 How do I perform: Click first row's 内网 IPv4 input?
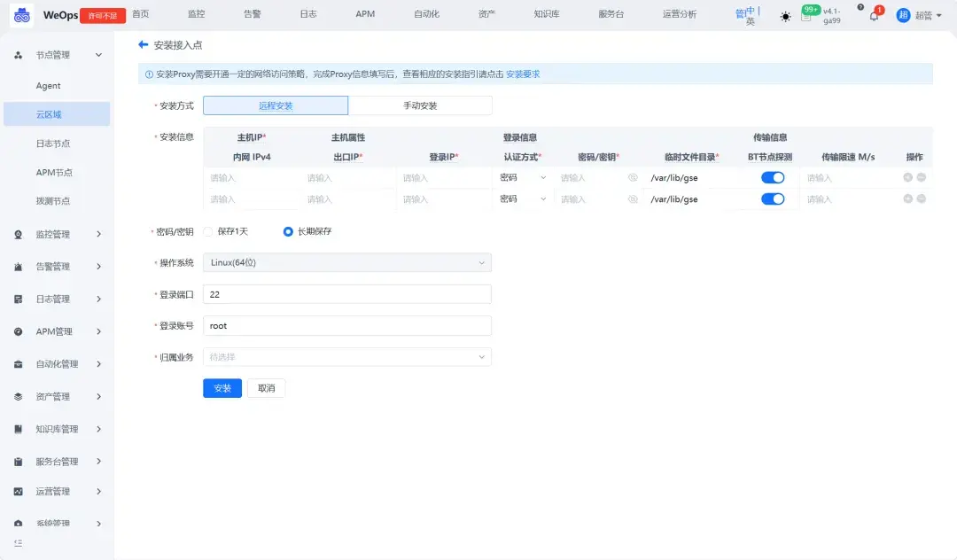click(x=252, y=177)
